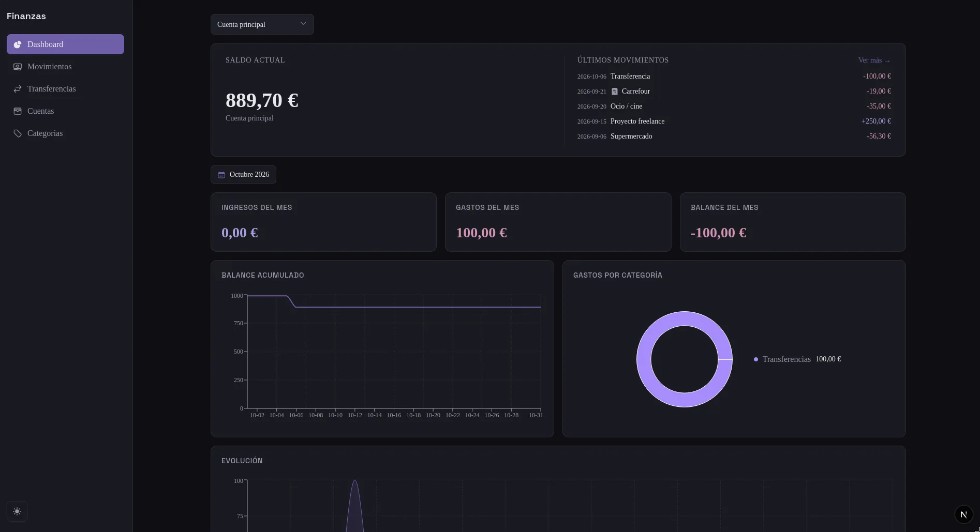Toggle light theme with sun button
The height and width of the screenshot is (532, 980).
17,511
